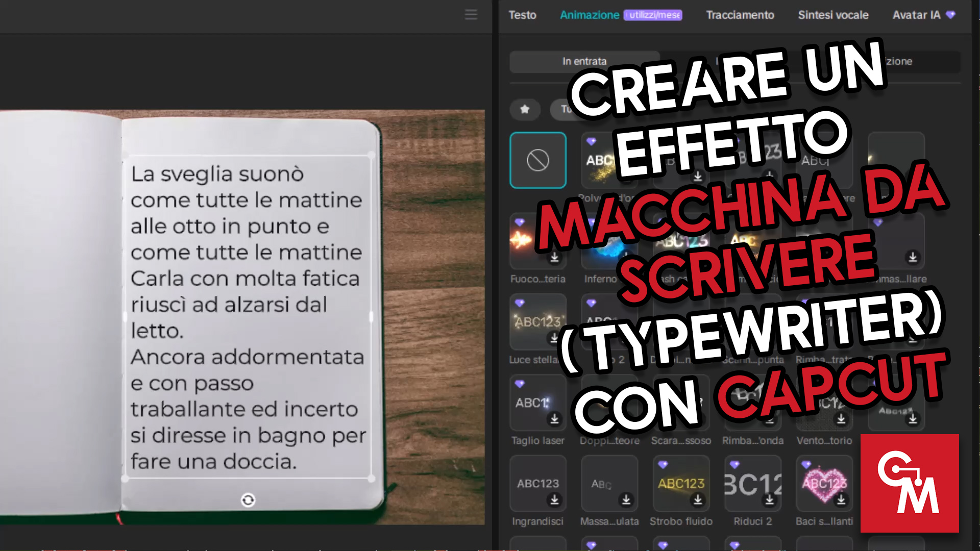Screen dimensions: 980x551
Task: Open the "Avatar IA" tab
Action: click(x=916, y=15)
